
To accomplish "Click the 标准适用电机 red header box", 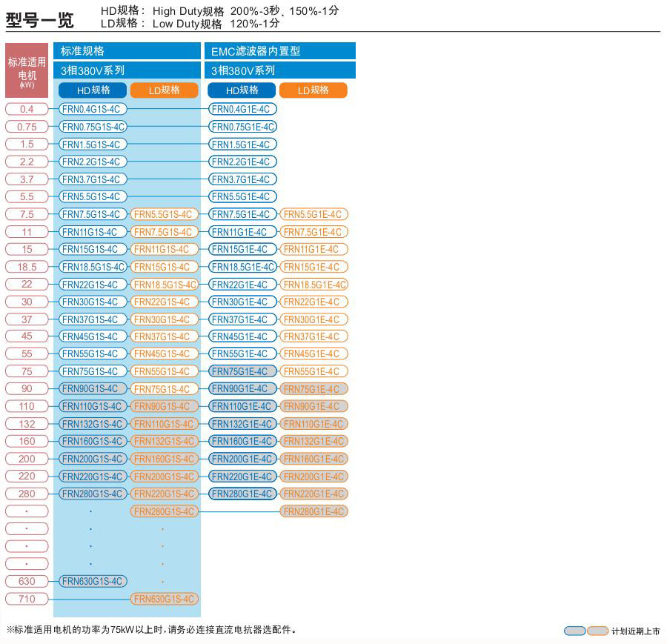I will (27, 73).
